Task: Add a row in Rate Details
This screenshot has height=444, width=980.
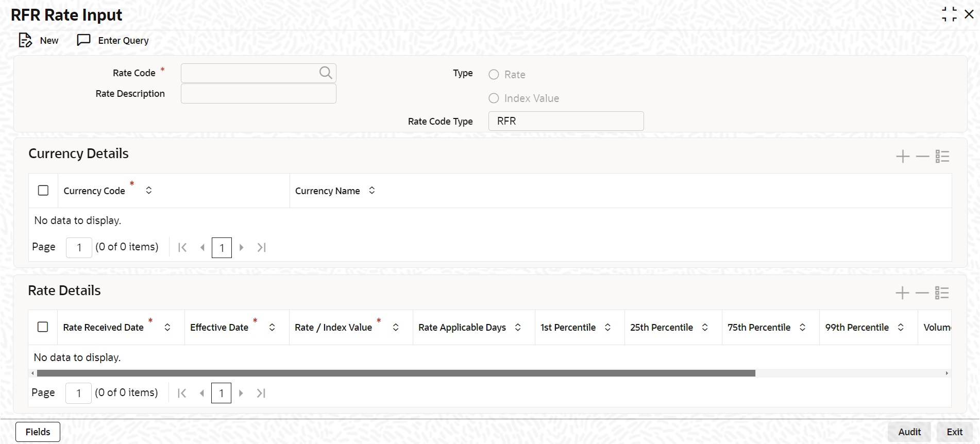Action: tap(902, 293)
